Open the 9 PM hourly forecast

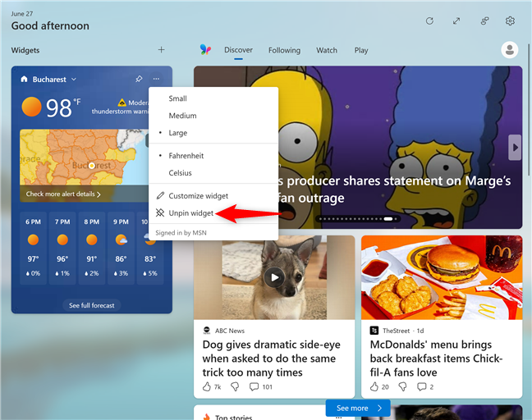pyautogui.click(x=121, y=248)
